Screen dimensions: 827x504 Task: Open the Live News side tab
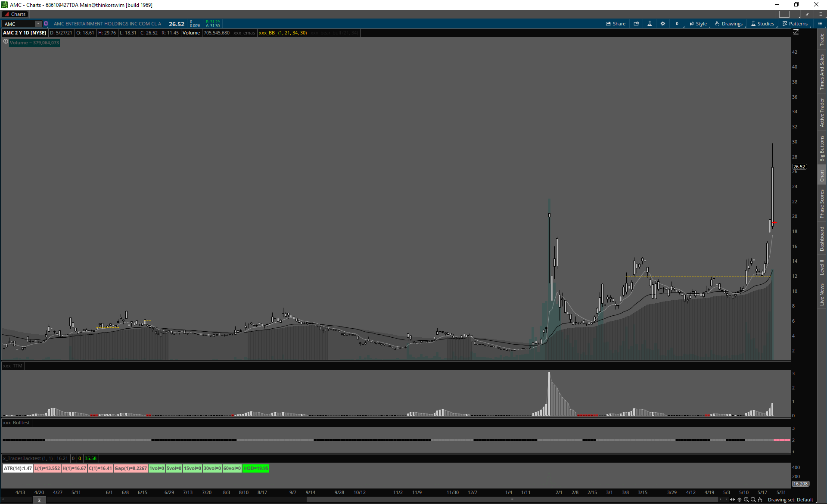pos(822,295)
